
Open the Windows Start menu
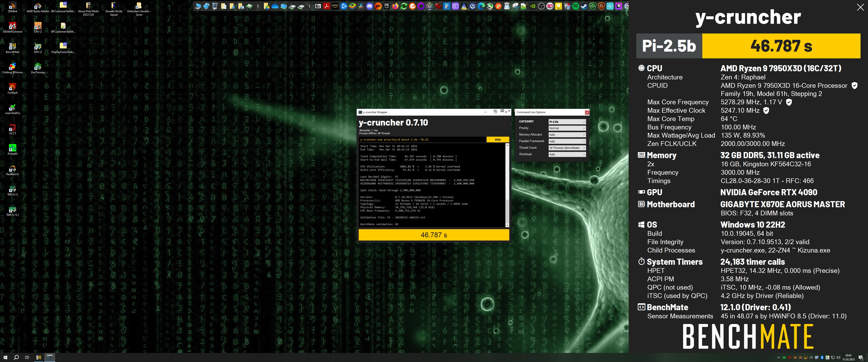[5, 358]
